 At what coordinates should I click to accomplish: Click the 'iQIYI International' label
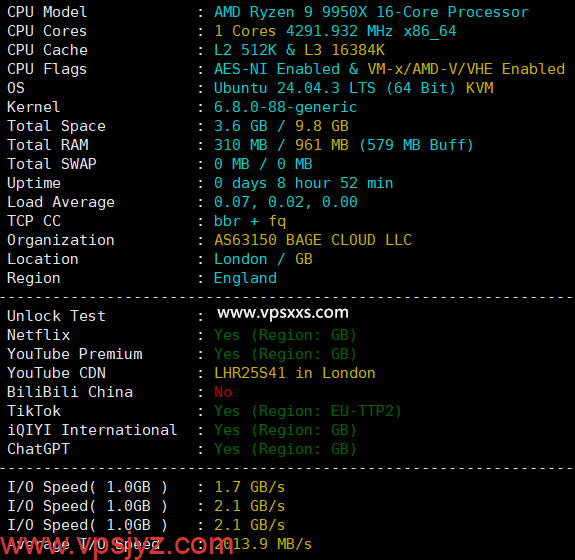92,430
